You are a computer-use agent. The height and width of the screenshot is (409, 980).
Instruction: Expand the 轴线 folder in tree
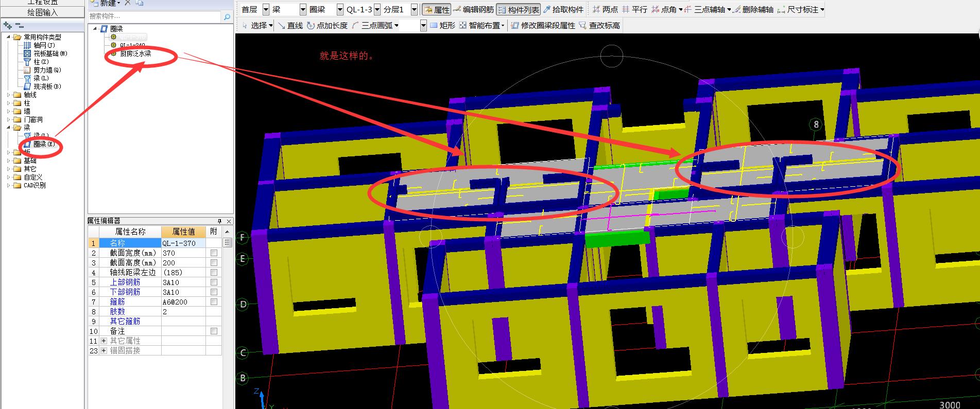point(8,95)
